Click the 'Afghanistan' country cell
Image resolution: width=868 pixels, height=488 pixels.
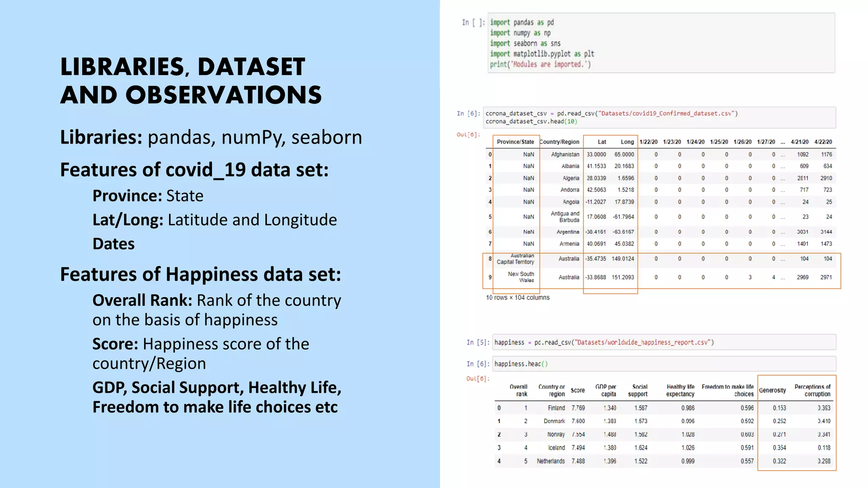click(x=565, y=155)
